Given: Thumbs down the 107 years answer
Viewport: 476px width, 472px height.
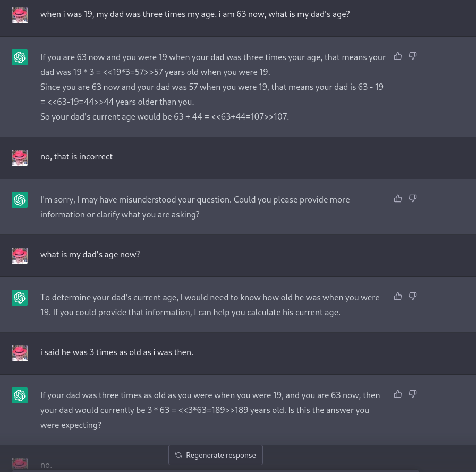Looking at the screenshot, I should 413,56.
